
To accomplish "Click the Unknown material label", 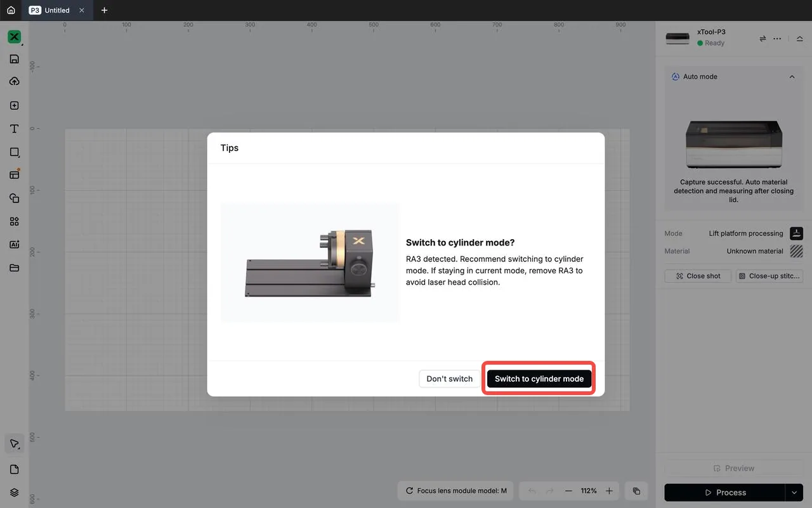I will pyautogui.click(x=755, y=251).
